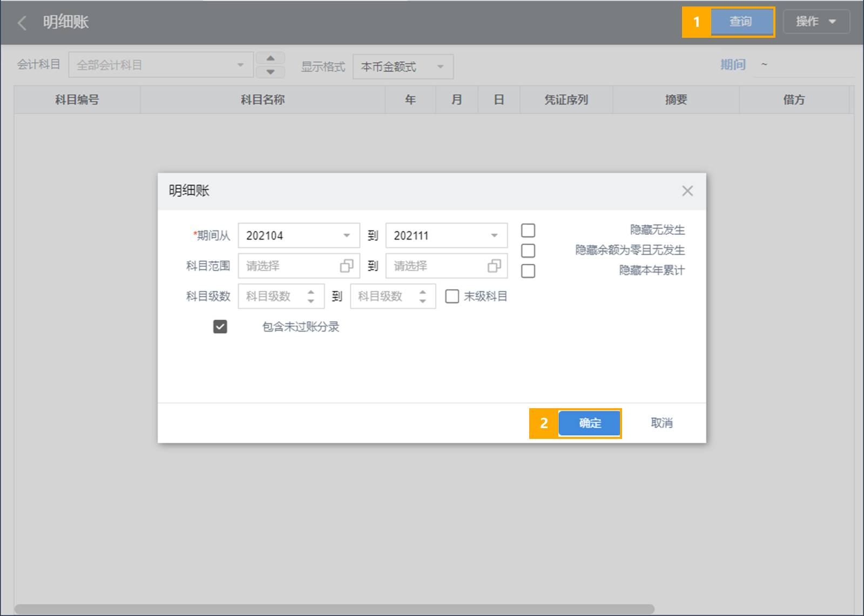The height and width of the screenshot is (616, 864).
Task: Adjust the end 科目级数 stepper arrows
Action: [422, 296]
